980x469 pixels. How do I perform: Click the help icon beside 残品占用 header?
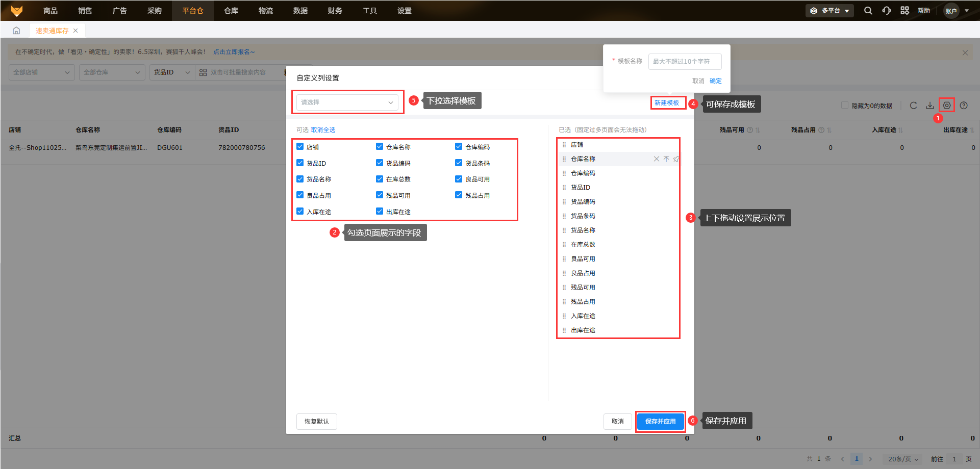click(821, 130)
